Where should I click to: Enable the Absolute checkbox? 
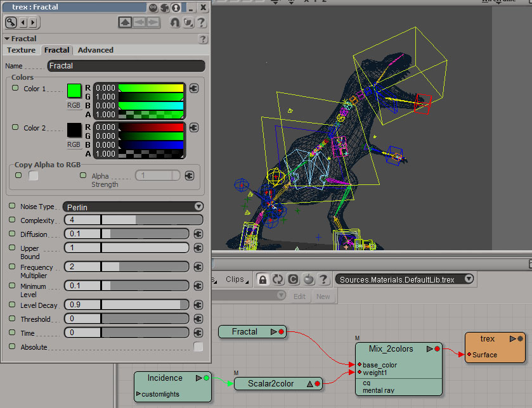(x=198, y=347)
